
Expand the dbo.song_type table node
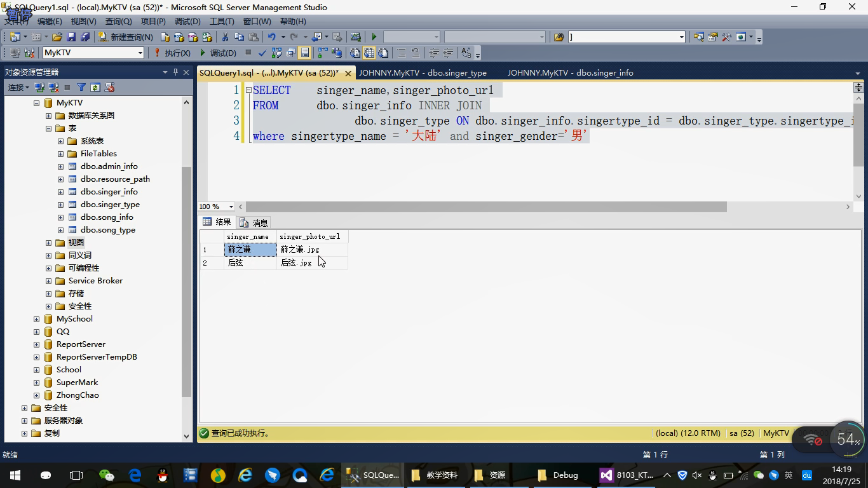tap(60, 230)
